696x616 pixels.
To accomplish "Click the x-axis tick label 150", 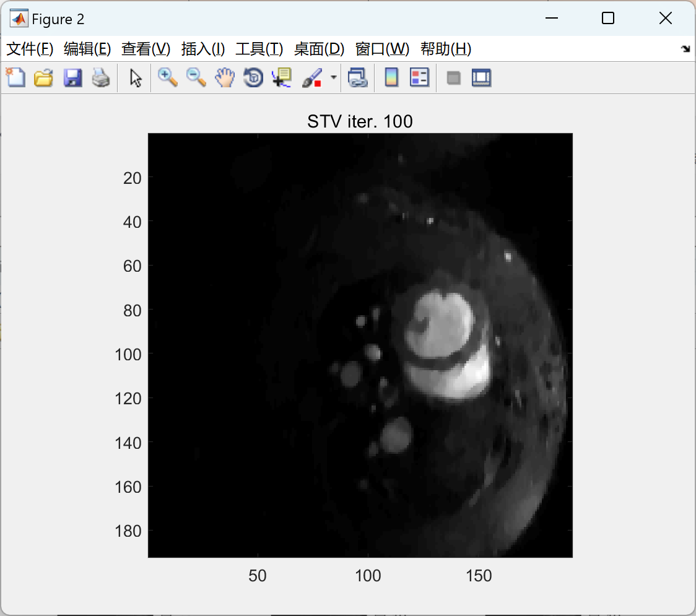I will tap(479, 576).
